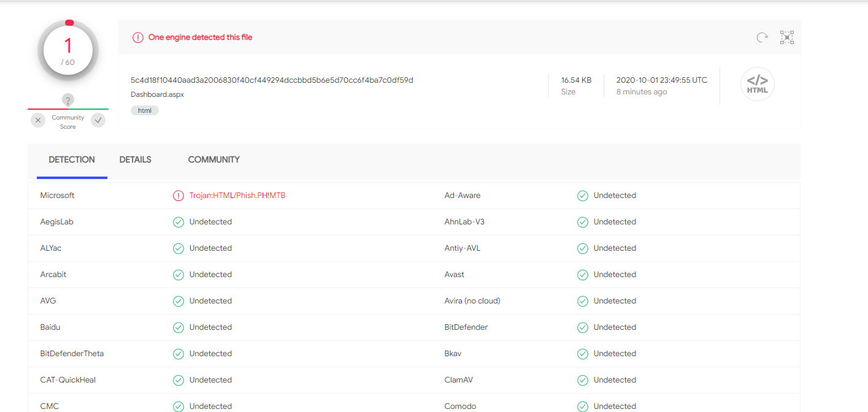Select the file SHA-256 hash text

pos(272,80)
